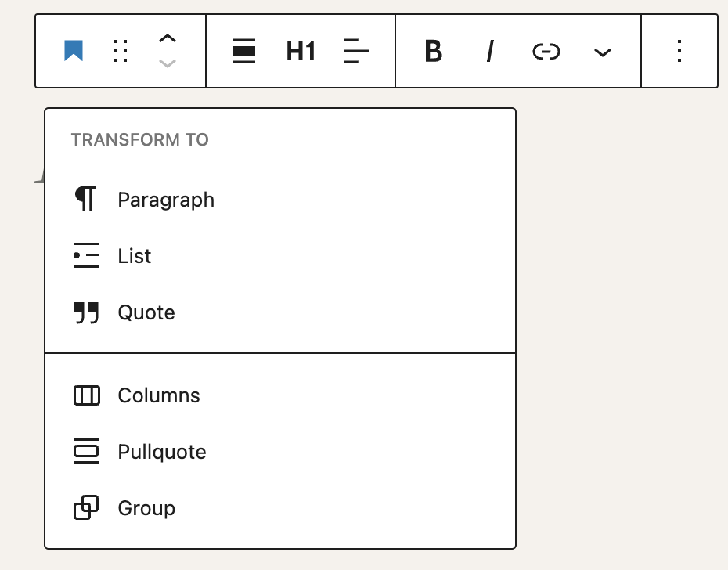Choose Pullquote from the transform list
The image size is (728, 570).
click(162, 452)
